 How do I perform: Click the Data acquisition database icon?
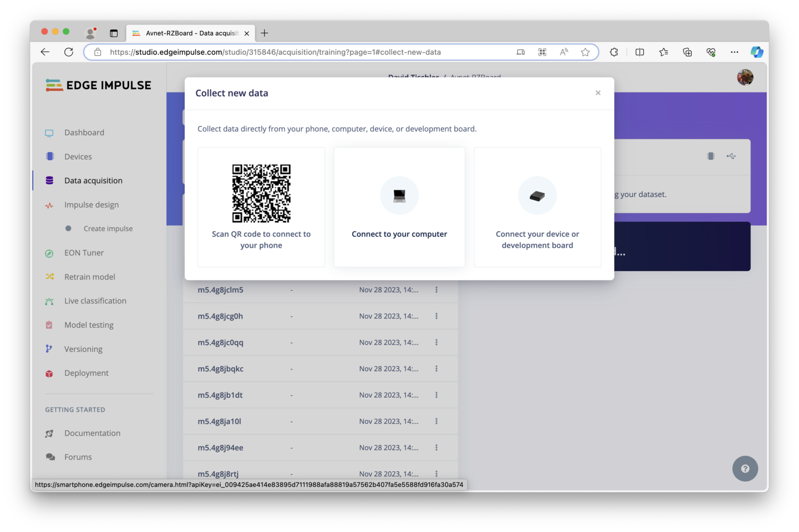pos(49,180)
